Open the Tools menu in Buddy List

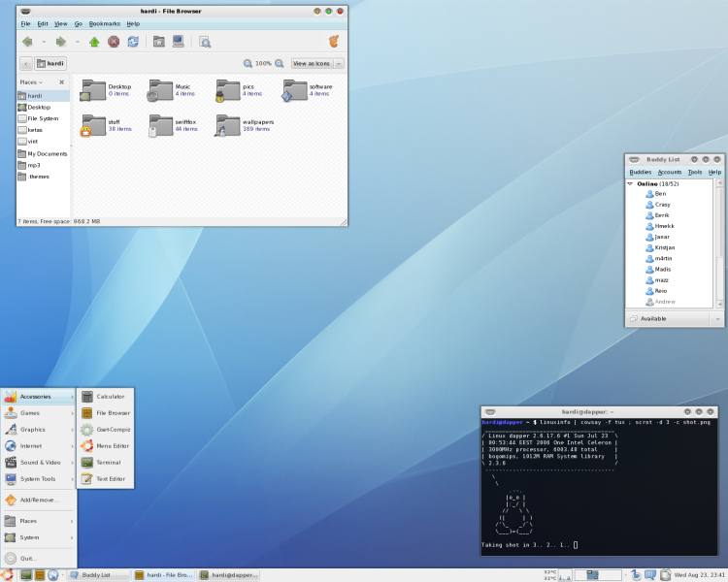click(695, 173)
